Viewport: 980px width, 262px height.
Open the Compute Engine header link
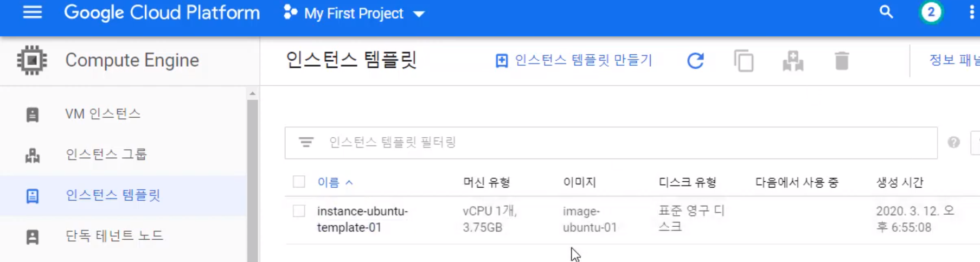click(132, 60)
